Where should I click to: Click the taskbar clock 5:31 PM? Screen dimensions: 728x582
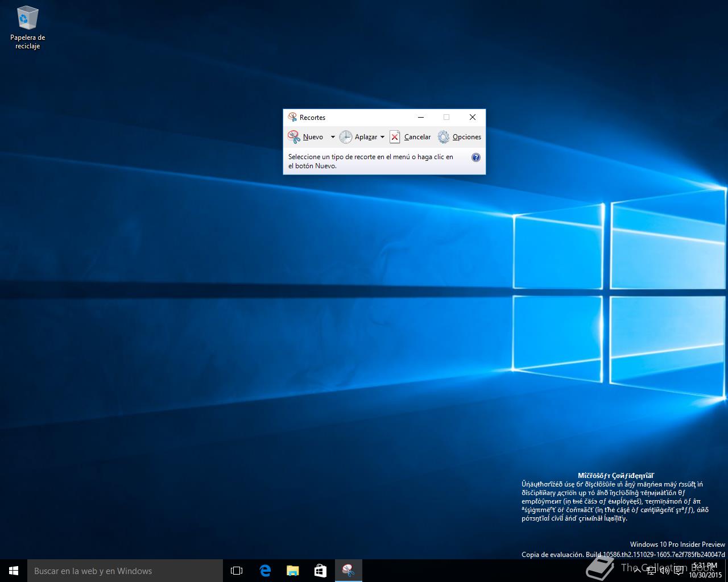point(705,571)
